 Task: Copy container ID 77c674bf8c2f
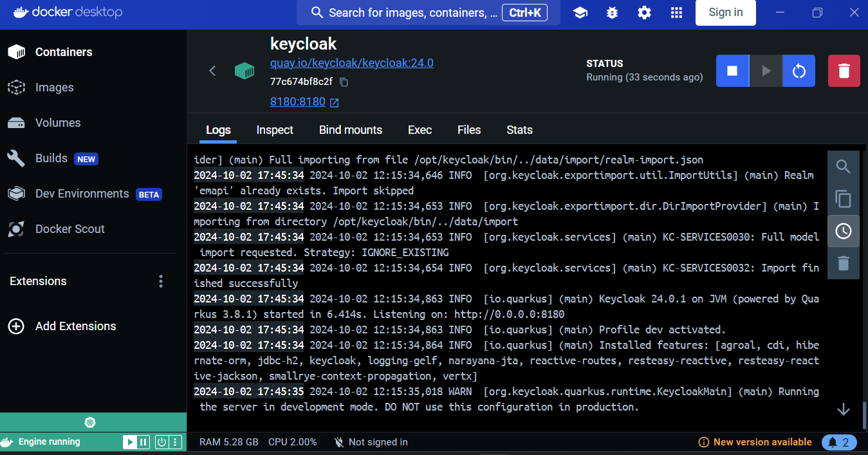pyautogui.click(x=344, y=82)
